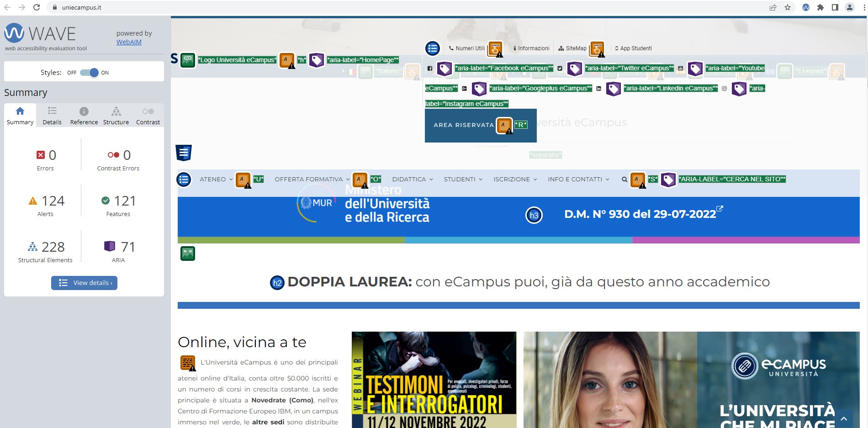The image size is (868, 428).
Task: Click the Testimoni e Interrogatori webinar thumbnail
Action: tap(434, 380)
